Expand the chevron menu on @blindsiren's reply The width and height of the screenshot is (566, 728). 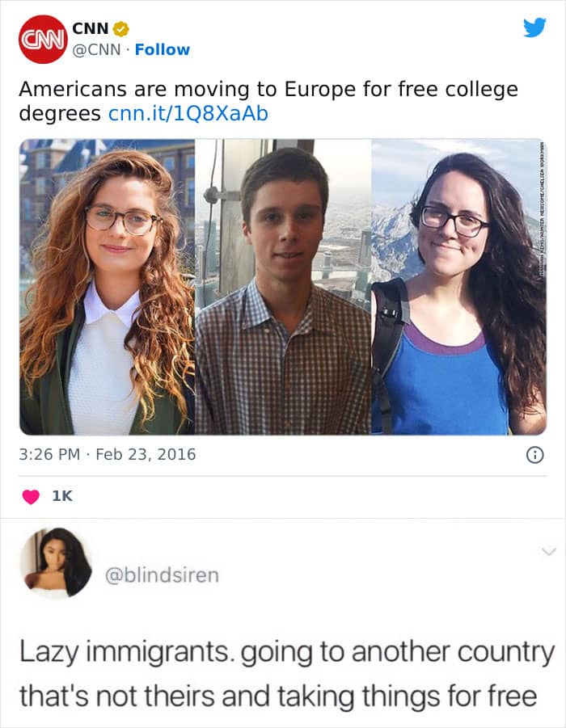[548, 552]
